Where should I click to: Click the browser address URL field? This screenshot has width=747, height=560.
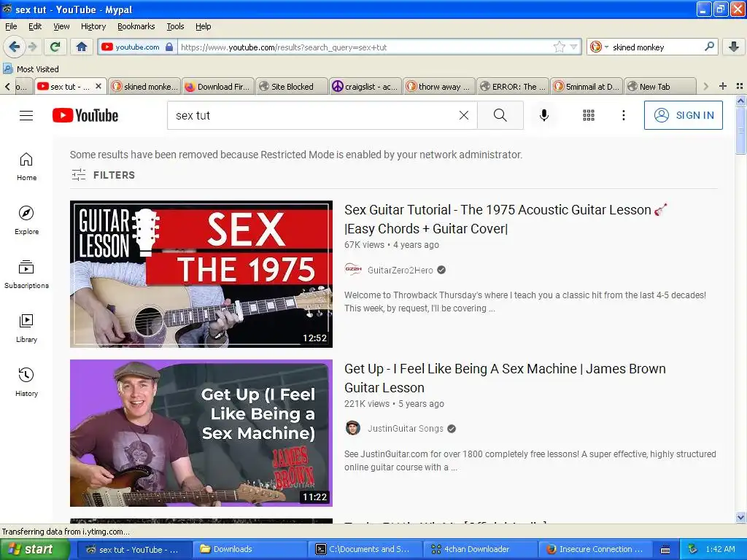(365, 47)
